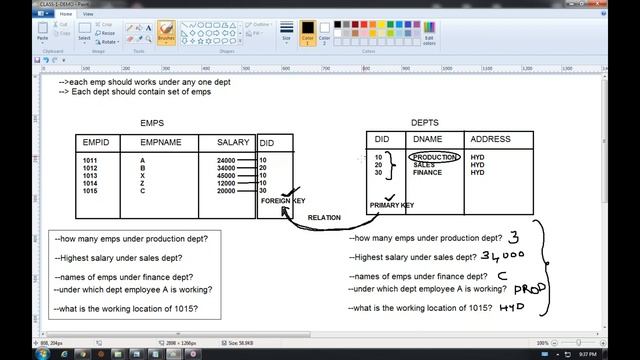This screenshot has width=640, height=360.
Task: Choose the purple color swatch
Action: coord(417,24)
